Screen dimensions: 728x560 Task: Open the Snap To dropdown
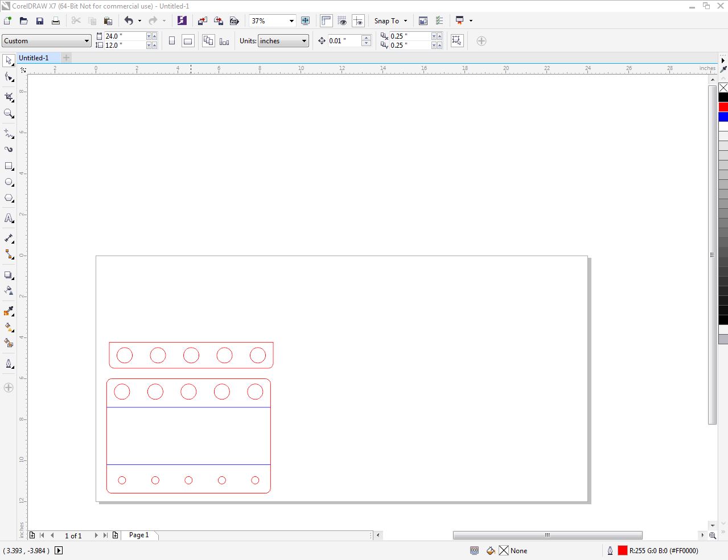coord(390,21)
